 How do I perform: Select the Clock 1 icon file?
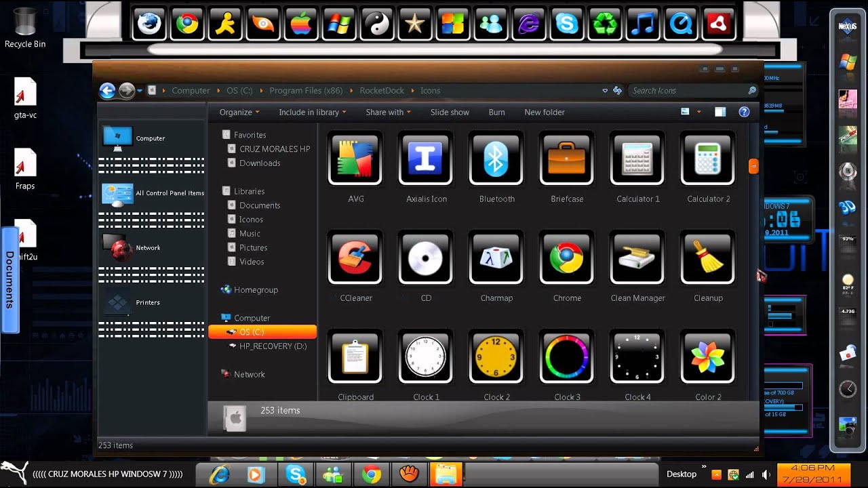click(426, 364)
